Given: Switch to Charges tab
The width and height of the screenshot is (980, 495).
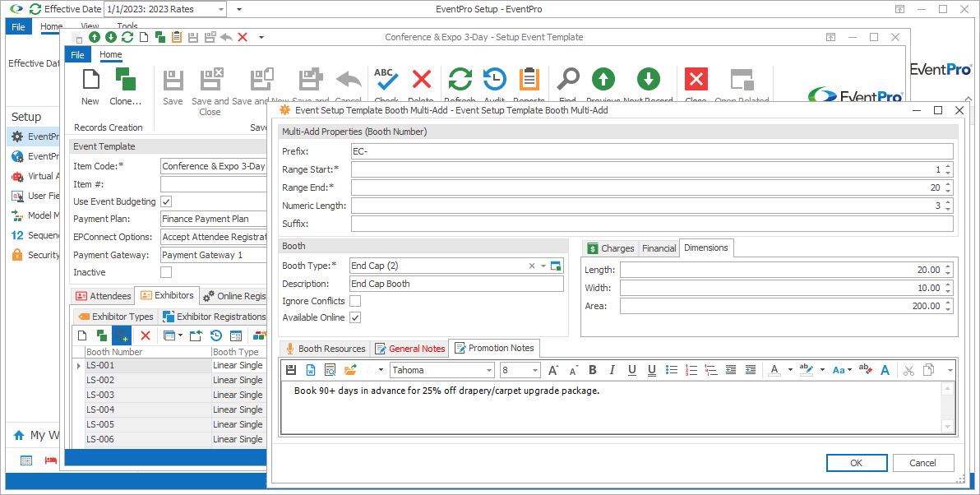Looking at the screenshot, I should 611,248.
